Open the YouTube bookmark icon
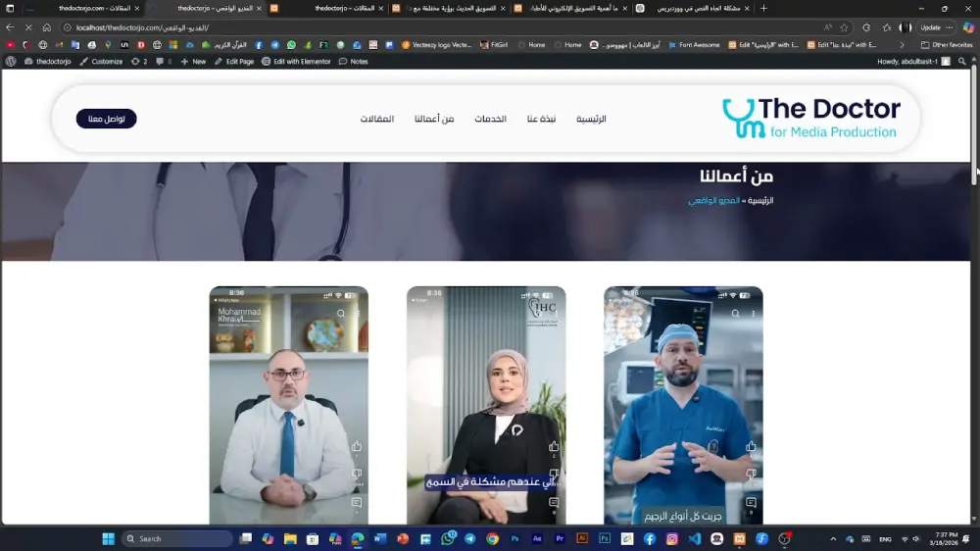 coord(10,45)
